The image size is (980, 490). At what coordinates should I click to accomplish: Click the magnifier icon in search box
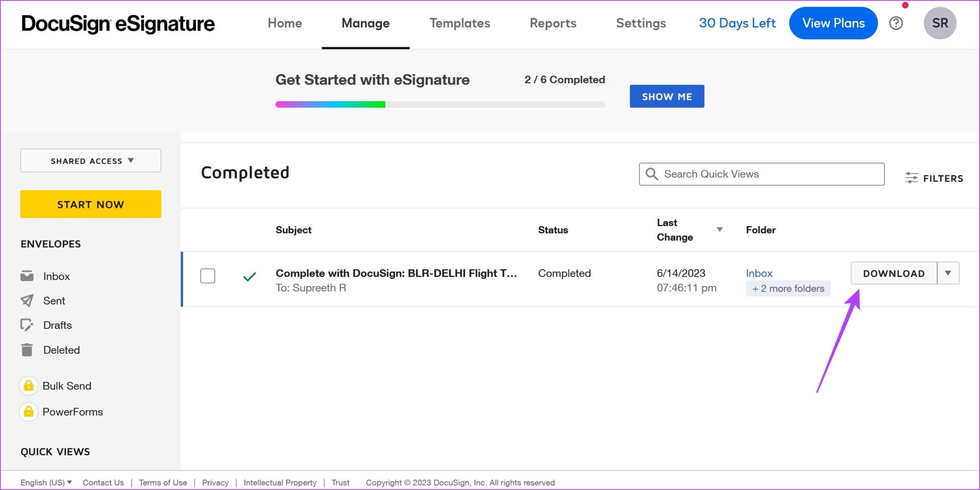[x=652, y=174]
